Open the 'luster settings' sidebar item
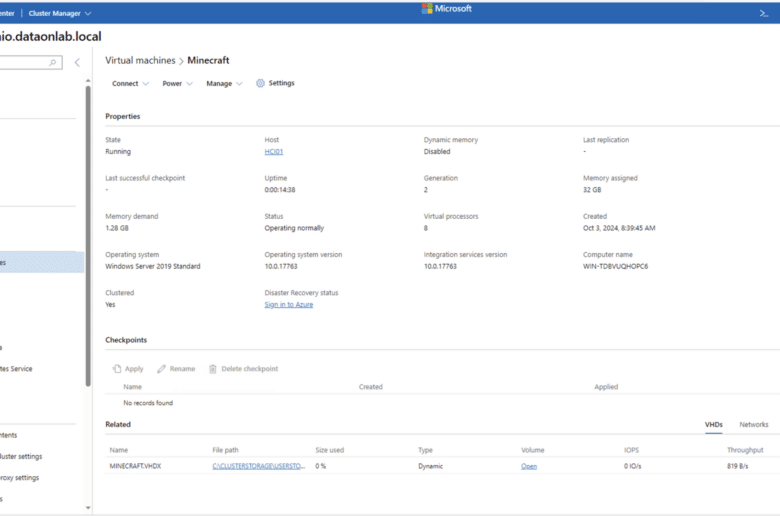This screenshot has height=516, width=780. click(x=21, y=456)
